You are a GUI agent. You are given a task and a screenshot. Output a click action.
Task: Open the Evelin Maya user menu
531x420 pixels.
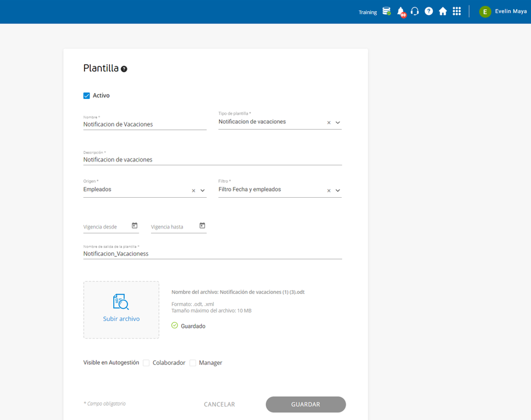pyautogui.click(x=502, y=12)
